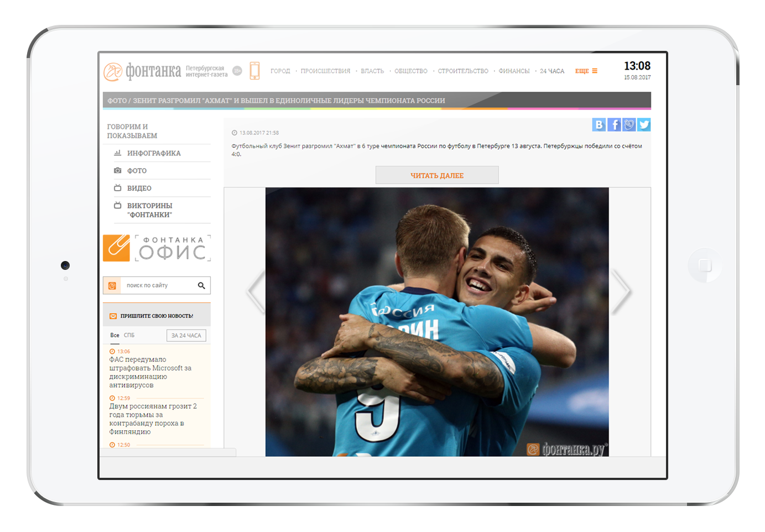This screenshot has height=532, width=765.
Task: Open news about контрабанду пороха в Финляндию
Action: click(153, 419)
